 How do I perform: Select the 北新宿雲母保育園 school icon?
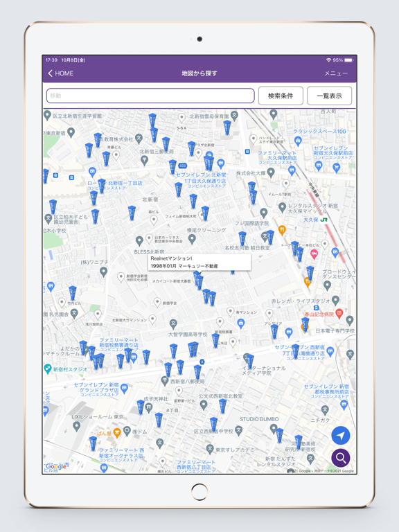[234, 116]
